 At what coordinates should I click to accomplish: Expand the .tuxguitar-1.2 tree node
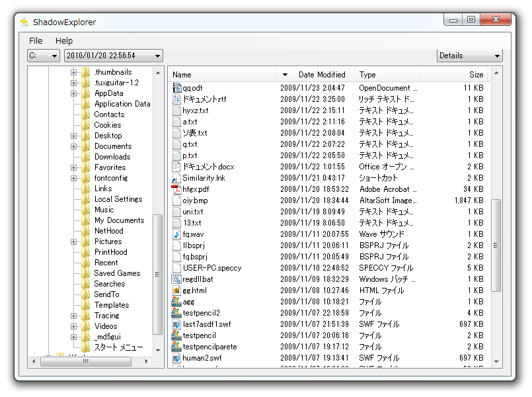pos(73,83)
